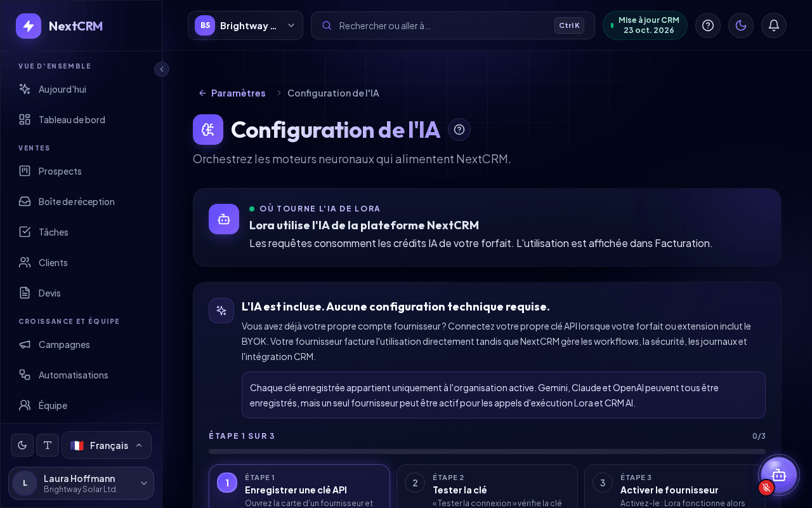Select step 2 Tester la clé
The width and height of the screenshot is (812, 508).
[487, 486]
